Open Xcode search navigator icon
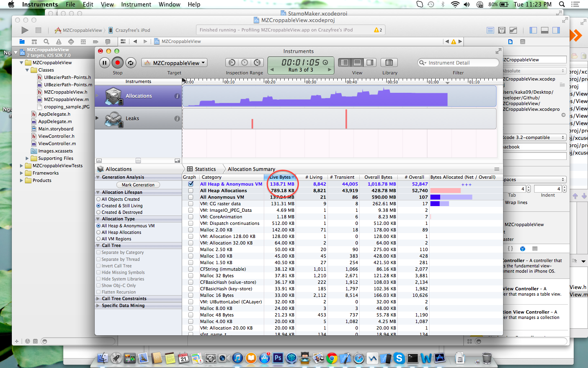588x368 pixels. [47, 42]
